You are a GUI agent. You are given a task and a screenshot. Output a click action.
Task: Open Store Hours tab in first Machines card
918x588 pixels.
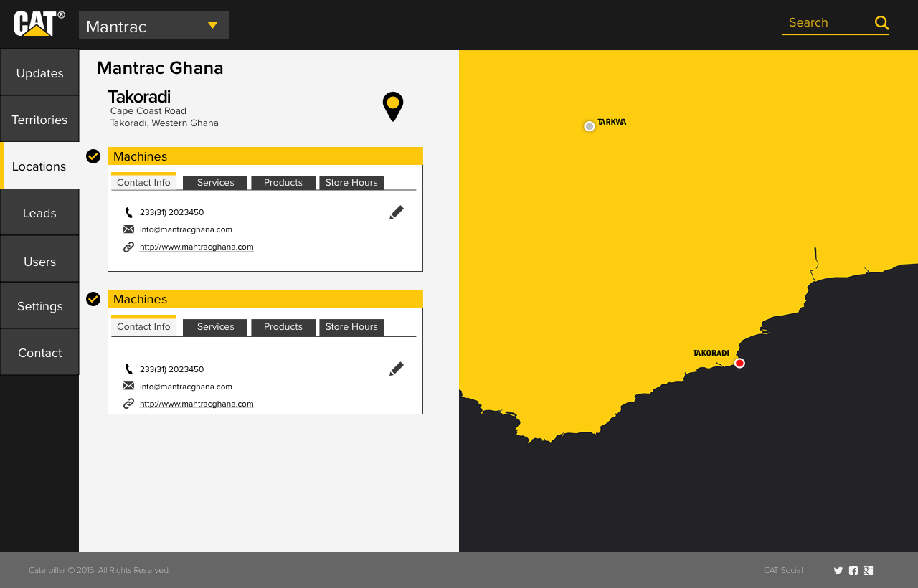(351, 183)
